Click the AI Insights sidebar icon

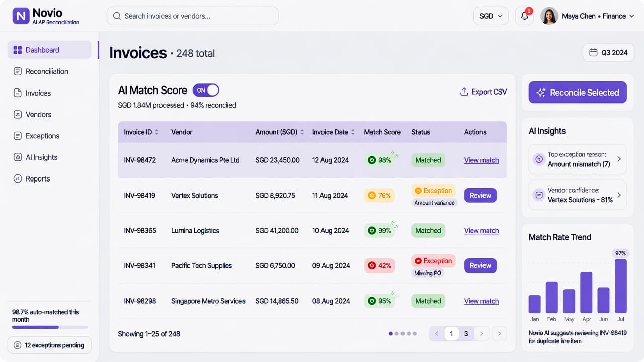[x=18, y=157]
